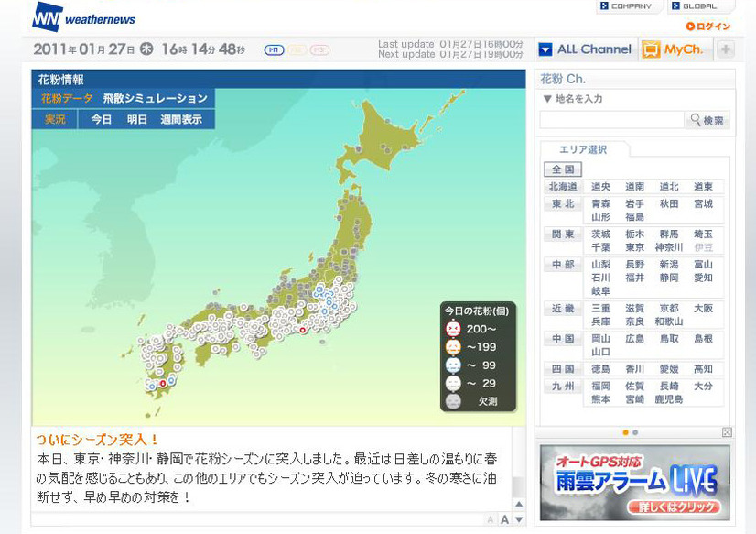Select 新潟 prefecture
The height and width of the screenshot is (534, 756).
pyautogui.click(x=669, y=265)
